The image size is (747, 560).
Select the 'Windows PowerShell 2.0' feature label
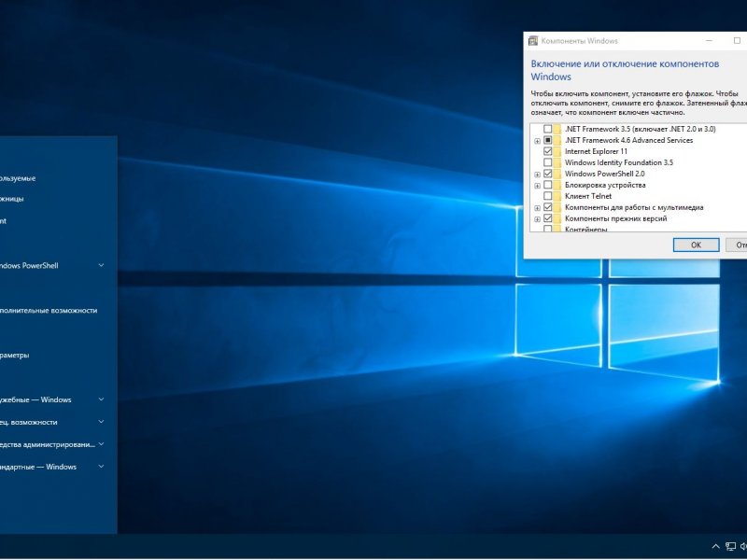(604, 174)
